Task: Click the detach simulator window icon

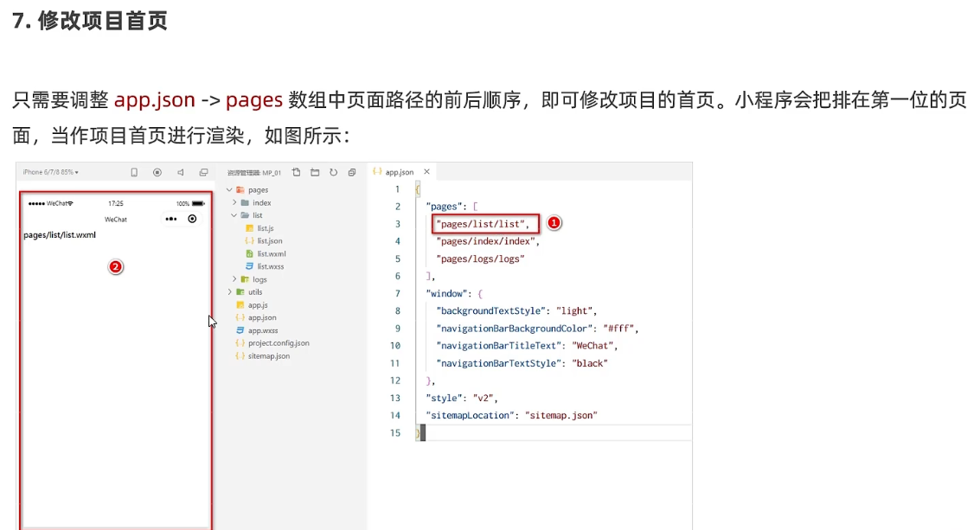Action: click(x=204, y=173)
